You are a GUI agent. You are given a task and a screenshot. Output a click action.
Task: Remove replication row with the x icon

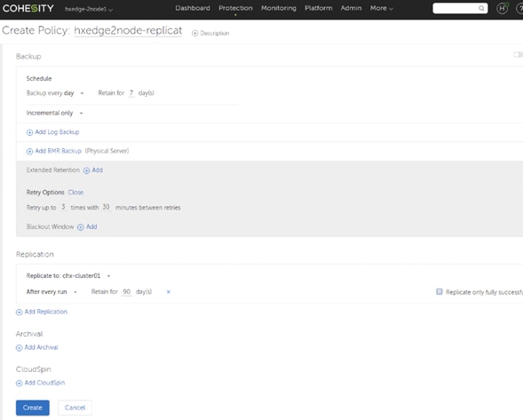(x=169, y=292)
